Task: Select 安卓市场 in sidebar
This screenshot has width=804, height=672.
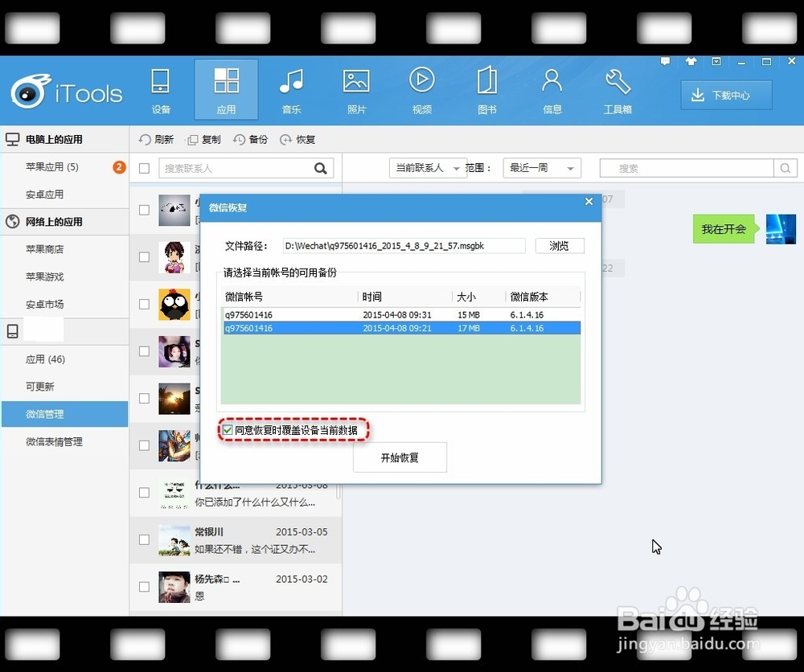Action: point(44,305)
